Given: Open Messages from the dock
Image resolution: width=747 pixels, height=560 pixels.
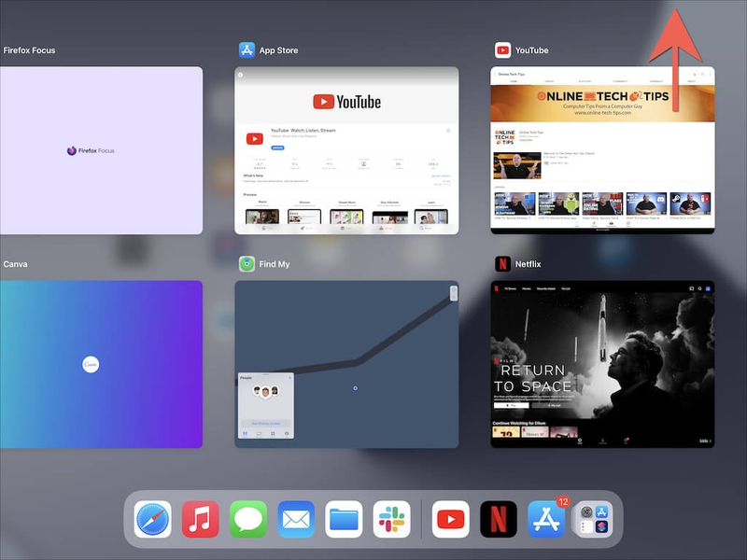Looking at the screenshot, I should (x=248, y=519).
